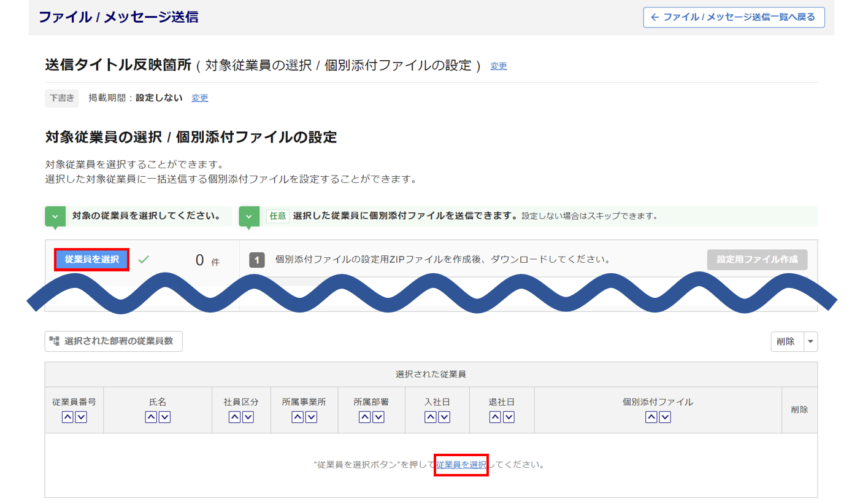This screenshot has width=868, height=501.
Task: Sort 従業員番号 column descending
Action: tap(81, 417)
